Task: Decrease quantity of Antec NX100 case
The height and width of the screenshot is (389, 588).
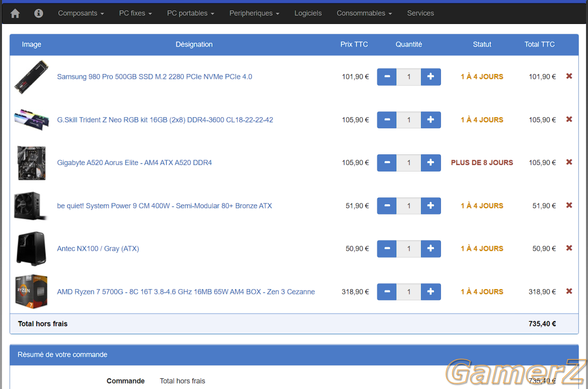Action: pos(387,249)
